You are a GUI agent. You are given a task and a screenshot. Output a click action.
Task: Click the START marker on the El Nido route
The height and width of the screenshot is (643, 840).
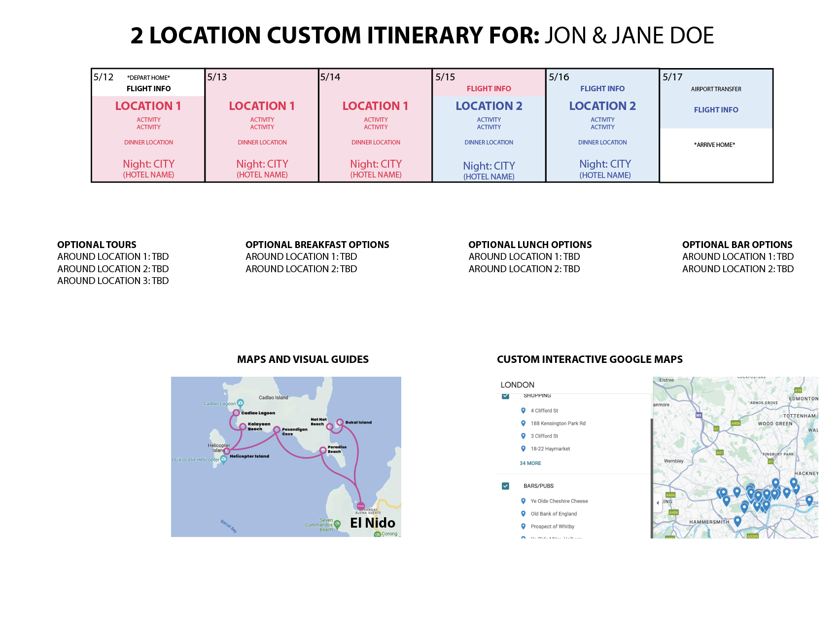(361, 506)
